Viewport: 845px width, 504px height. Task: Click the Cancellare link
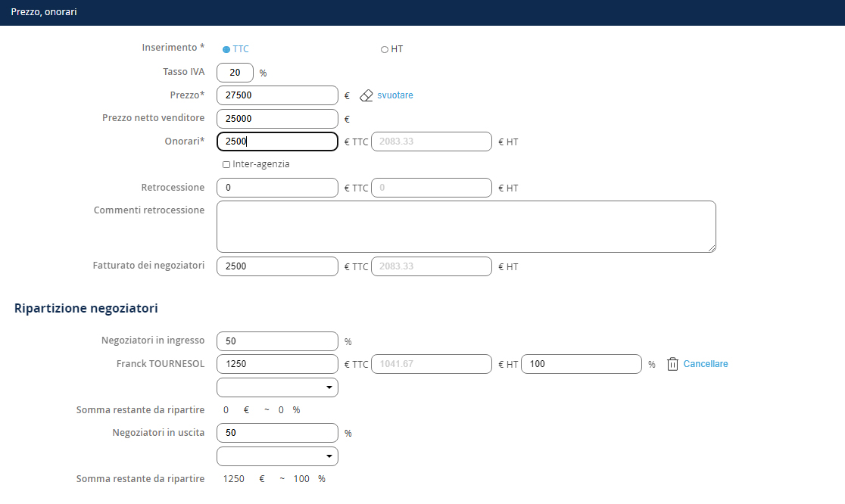[706, 364]
